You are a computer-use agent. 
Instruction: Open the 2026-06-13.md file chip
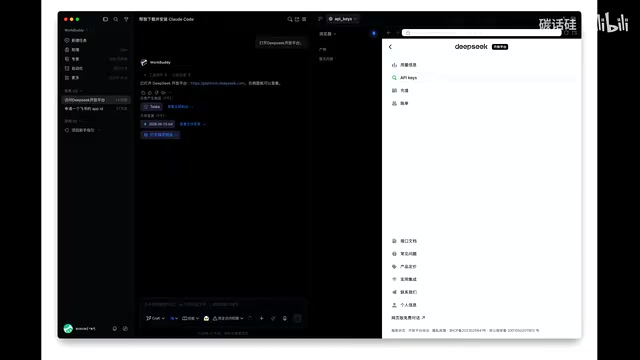click(x=158, y=124)
